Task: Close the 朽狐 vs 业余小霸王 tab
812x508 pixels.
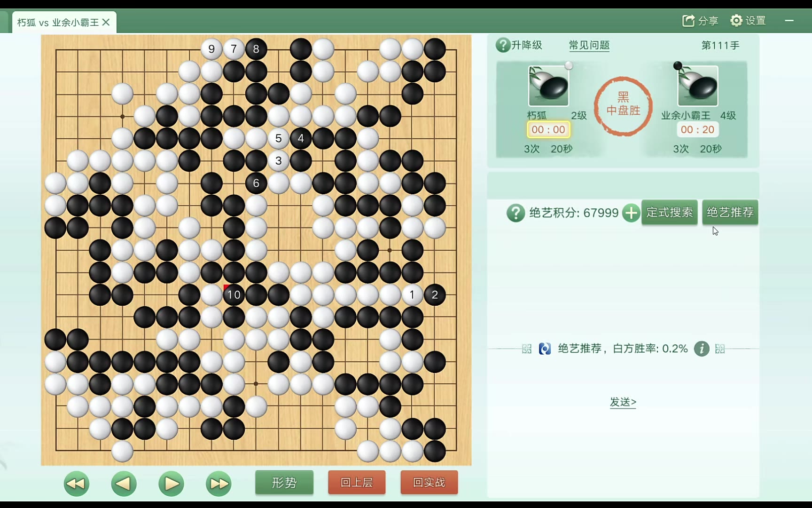Action: point(106,22)
